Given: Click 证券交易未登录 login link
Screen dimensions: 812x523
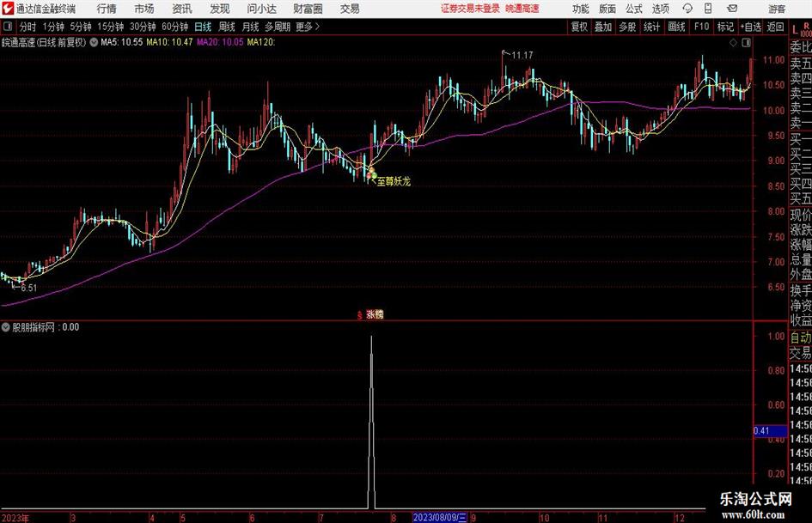Looking at the screenshot, I should 470,9.
